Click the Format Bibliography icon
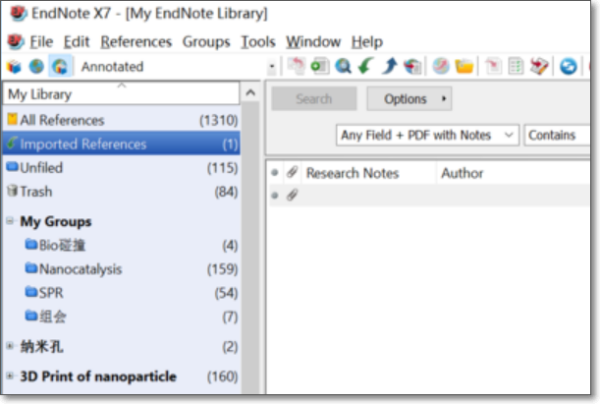The height and width of the screenshot is (404, 600). [x=516, y=67]
